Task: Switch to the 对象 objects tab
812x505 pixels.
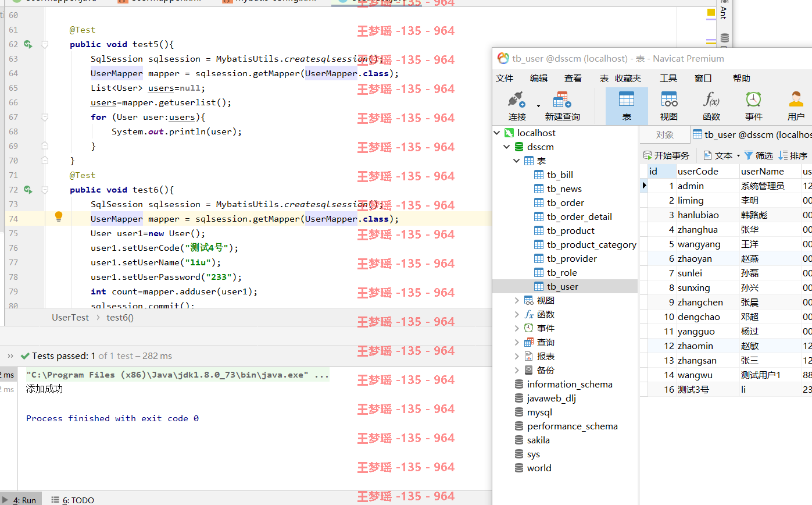Action: click(665, 134)
